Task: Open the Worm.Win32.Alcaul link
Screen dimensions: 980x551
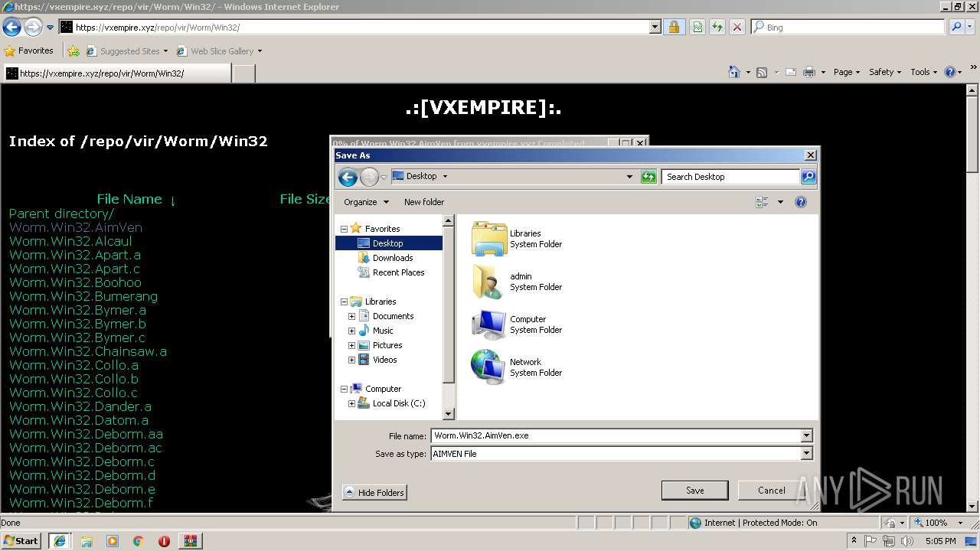Action: [x=70, y=241]
